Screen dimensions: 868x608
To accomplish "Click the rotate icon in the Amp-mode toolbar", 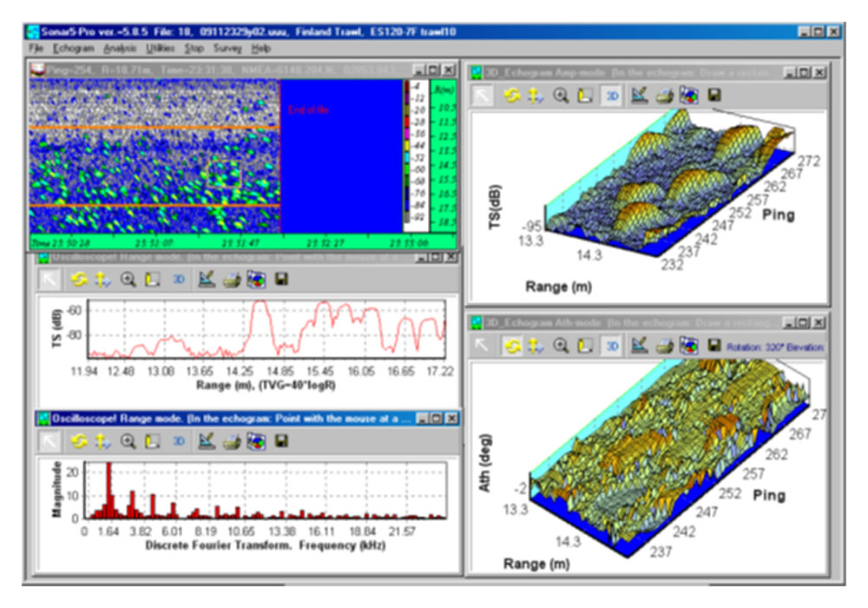I will [511, 96].
